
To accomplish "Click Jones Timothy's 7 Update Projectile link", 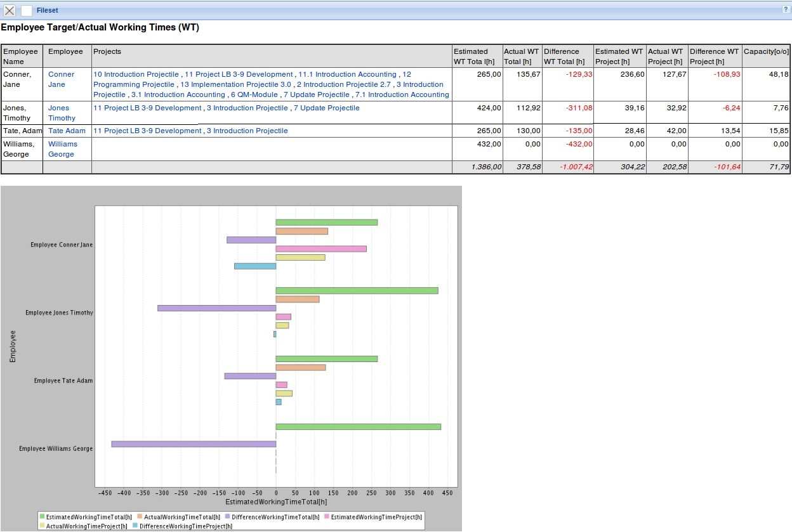I will point(326,108).
